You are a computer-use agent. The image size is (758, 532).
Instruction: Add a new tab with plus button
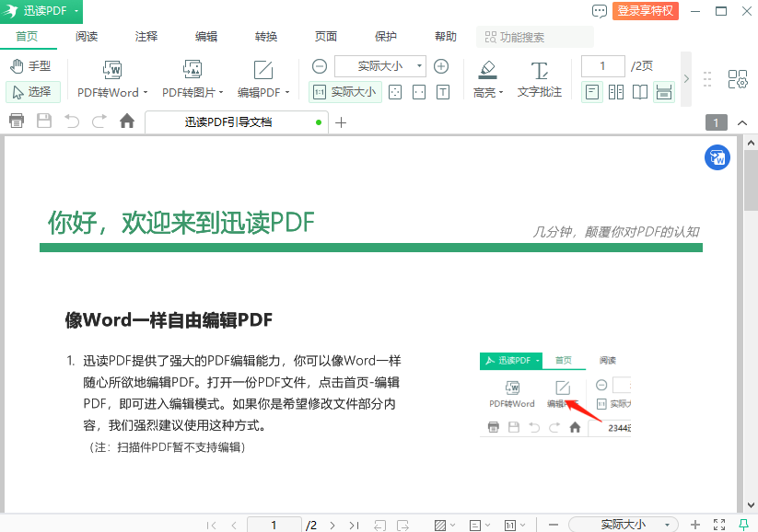pyautogui.click(x=341, y=122)
